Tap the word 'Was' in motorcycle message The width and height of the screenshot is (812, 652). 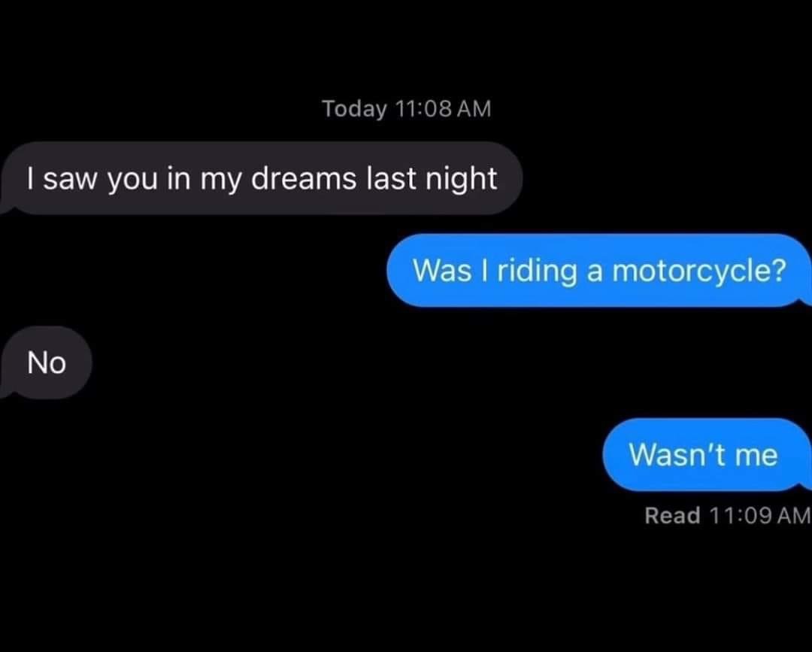(442, 270)
